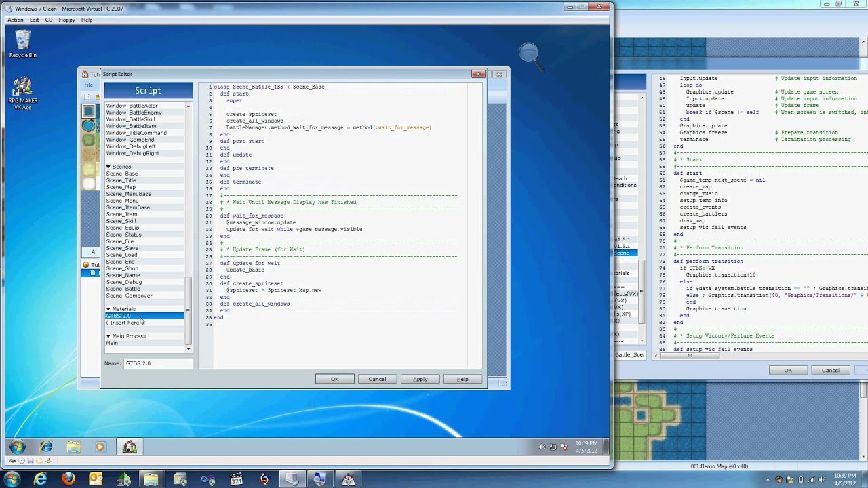Click the magnifier glass on desktop
This screenshot has width=868, height=488.
531,56
